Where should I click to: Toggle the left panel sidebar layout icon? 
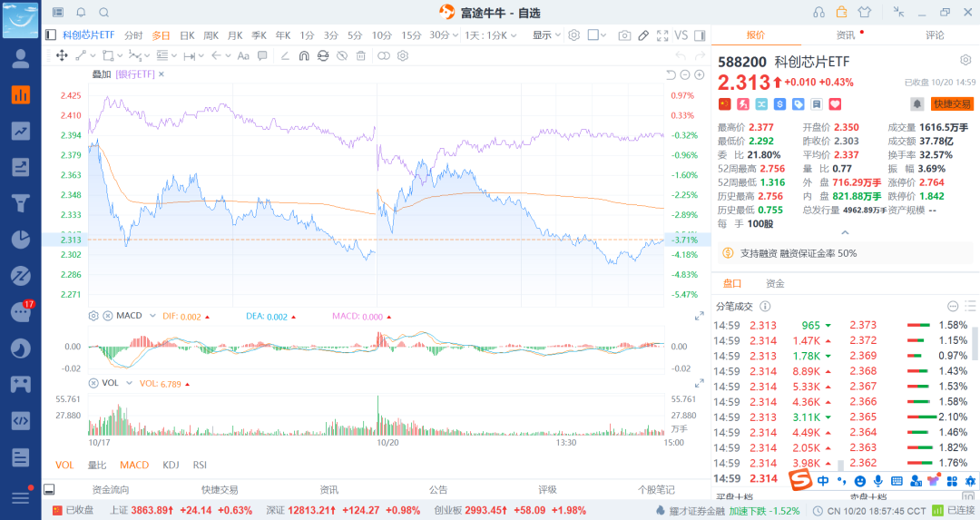(x=51, y=35)
